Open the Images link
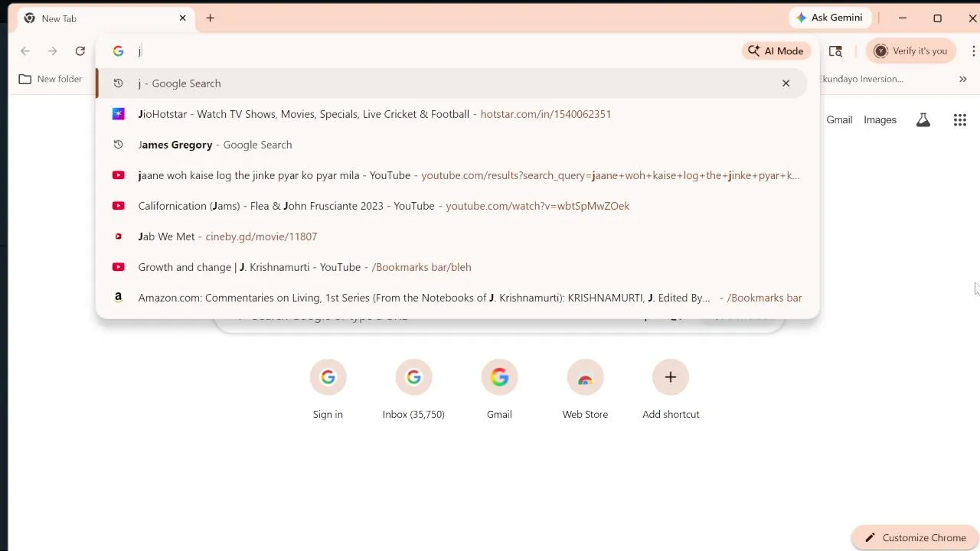This screenshot has height=551, width=980. point(880,120)
